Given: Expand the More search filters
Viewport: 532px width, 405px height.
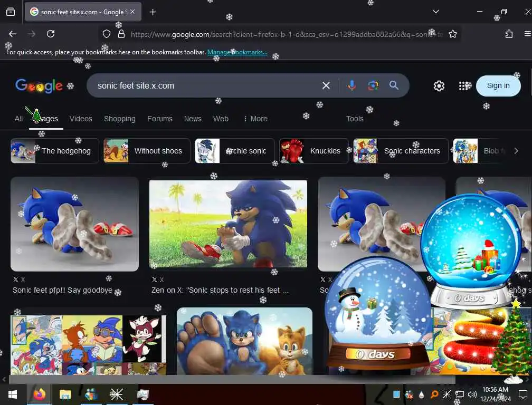Looking at the screenshot, I should (255, 119).
